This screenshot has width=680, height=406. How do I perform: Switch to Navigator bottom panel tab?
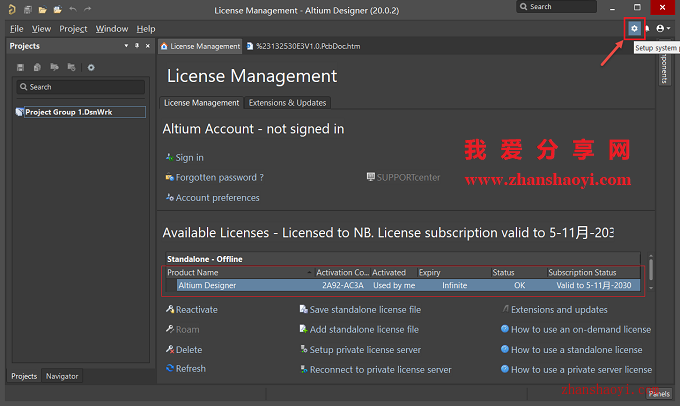point(62,376)
